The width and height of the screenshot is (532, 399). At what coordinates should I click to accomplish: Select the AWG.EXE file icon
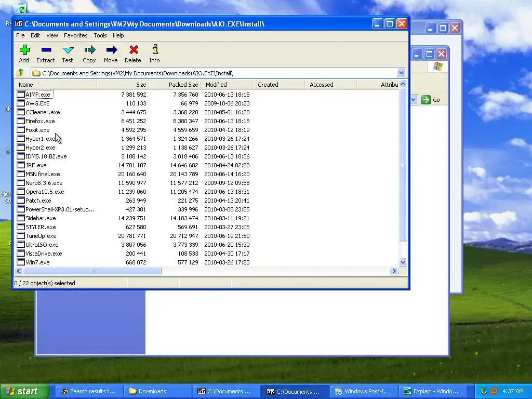tap(21, 103)
